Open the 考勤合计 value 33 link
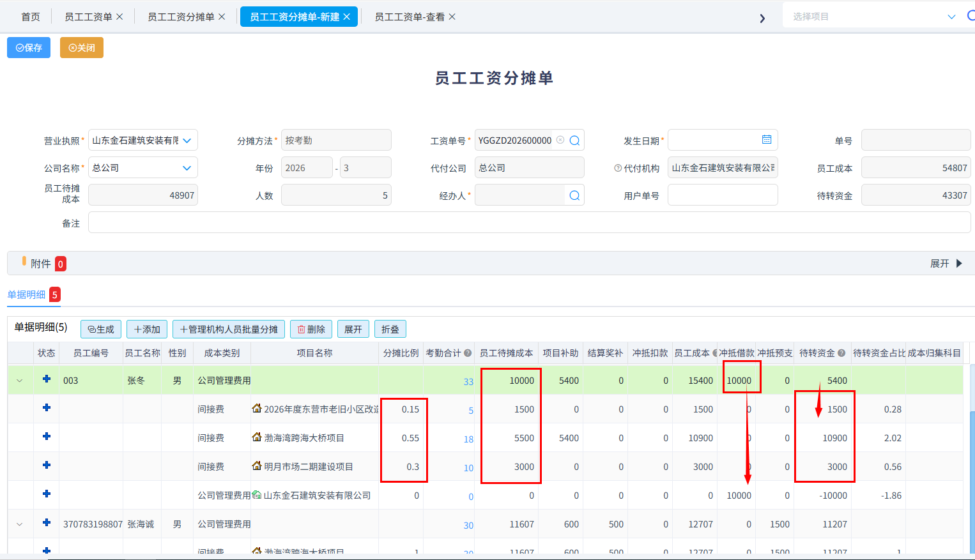 click(468, 382)
